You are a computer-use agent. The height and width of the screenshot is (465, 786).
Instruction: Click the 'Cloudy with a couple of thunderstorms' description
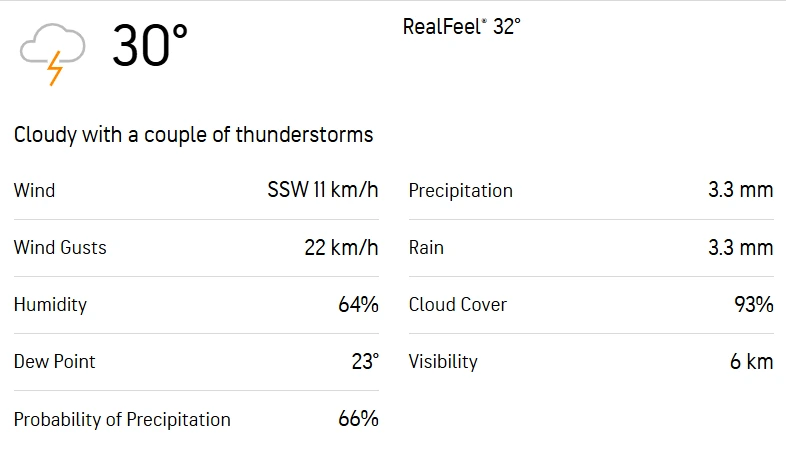click(193, 134)
